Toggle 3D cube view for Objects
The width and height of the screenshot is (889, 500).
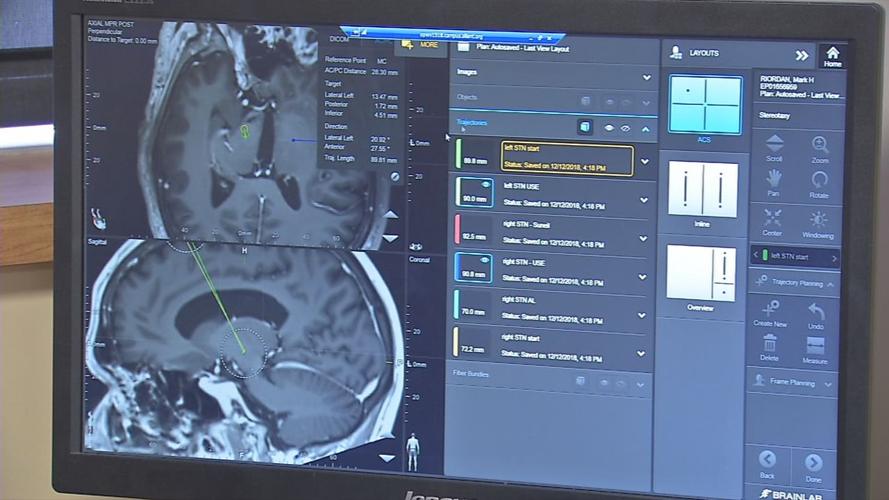pos(586,101)
